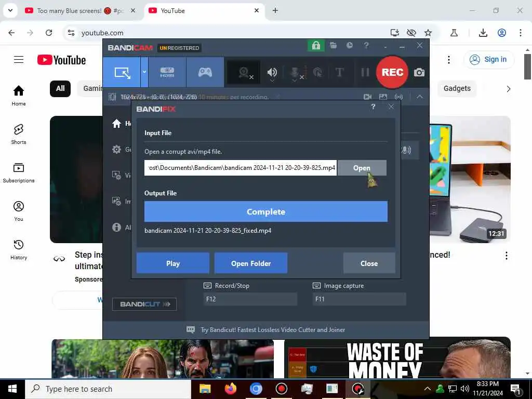Show hidden system tray icons chevron
Screen dimensions: 532x399
click(428, 389)
